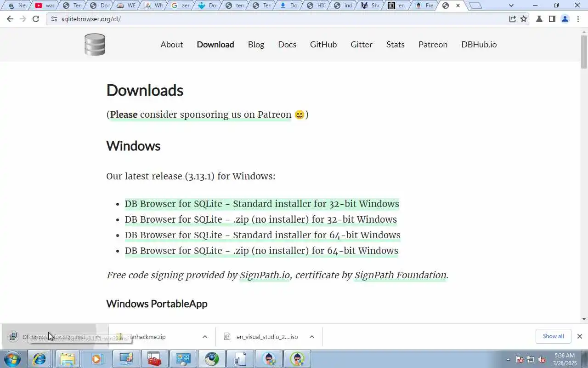Click Show all downloads button
Viewport: 588px width, 368px height.
(553, 336)
